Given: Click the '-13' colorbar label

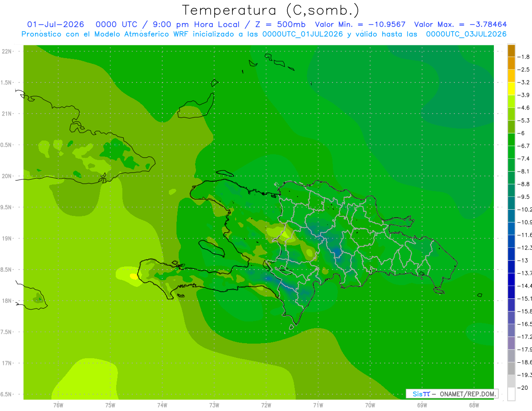Looking at the screenshot, I should pyautogui.click(x=523, y=261).
